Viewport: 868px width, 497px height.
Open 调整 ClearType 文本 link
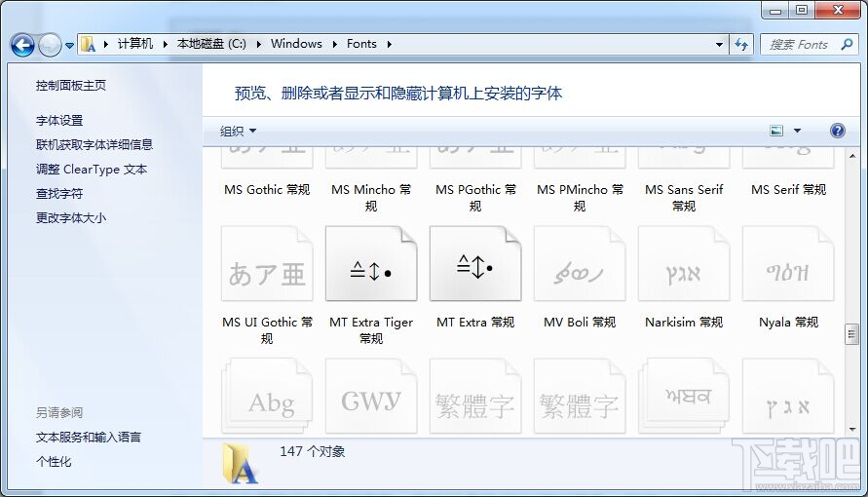point(92,170)
